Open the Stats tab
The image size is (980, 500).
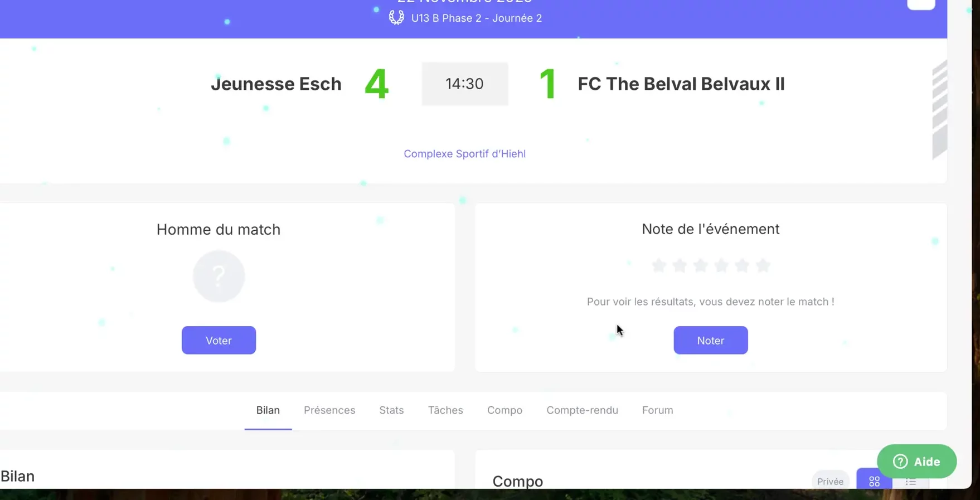click(391, 410)
